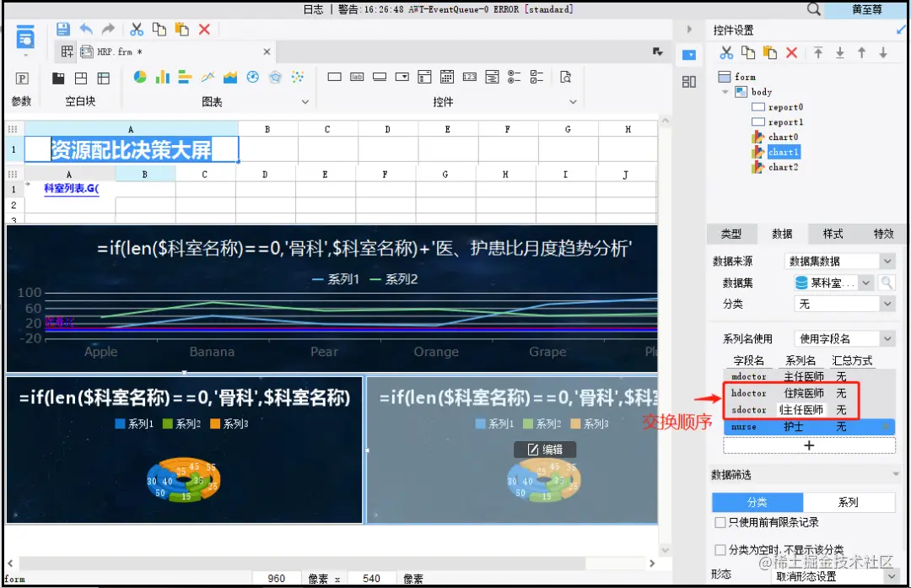
Task: Redo the last undone action
Action: coord(108,29)
